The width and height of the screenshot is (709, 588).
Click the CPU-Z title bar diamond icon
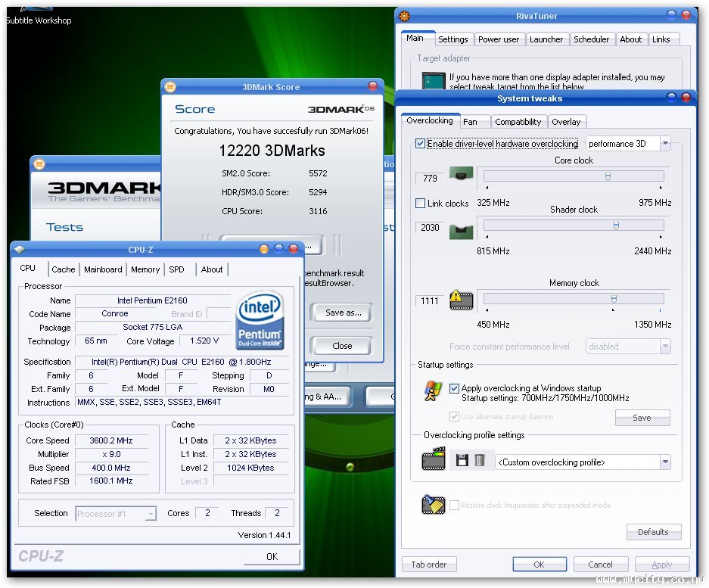click(x=20, y=249)
